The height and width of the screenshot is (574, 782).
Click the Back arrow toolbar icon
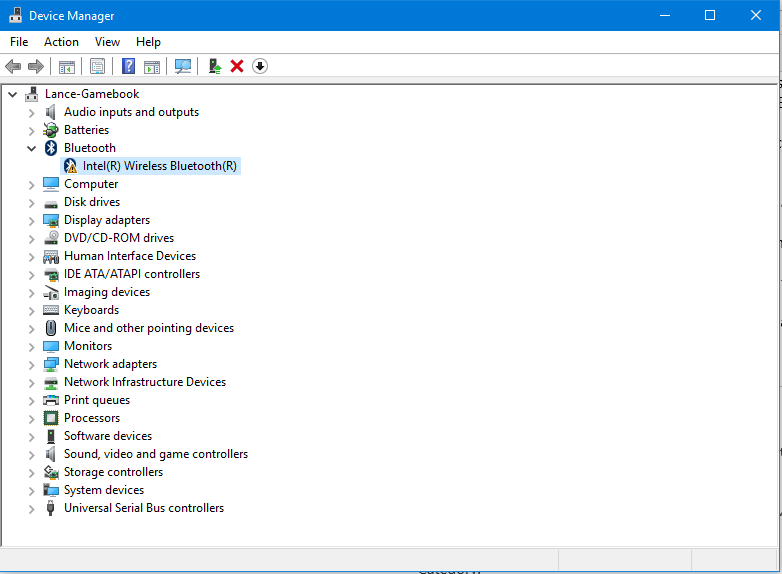pyautogui.click(x=13, y=66)
